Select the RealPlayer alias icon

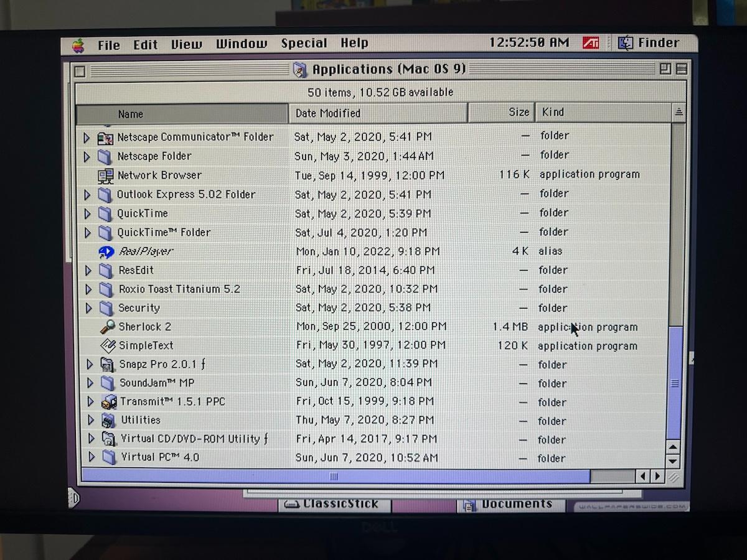106,252
